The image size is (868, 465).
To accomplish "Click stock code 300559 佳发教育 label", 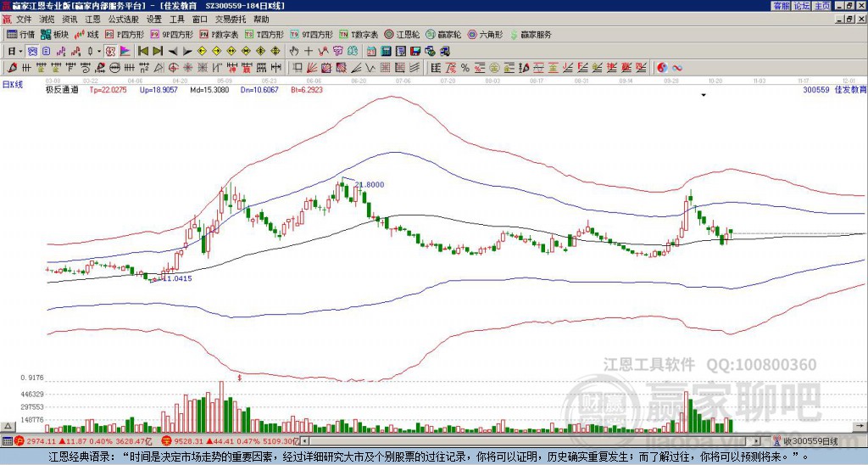I will (835, 89).
